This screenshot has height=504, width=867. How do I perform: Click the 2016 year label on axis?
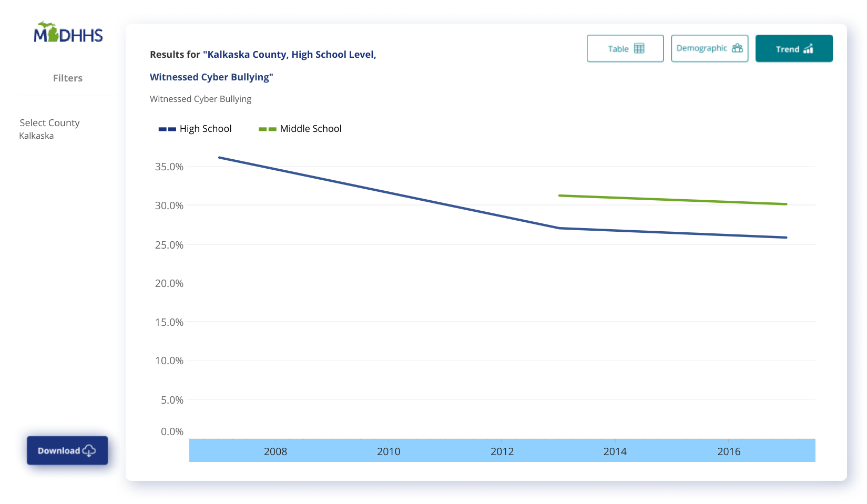728,451
